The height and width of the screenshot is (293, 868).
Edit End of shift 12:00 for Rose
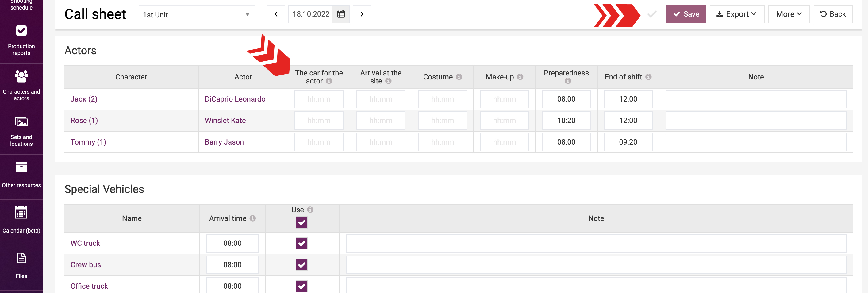628,121
